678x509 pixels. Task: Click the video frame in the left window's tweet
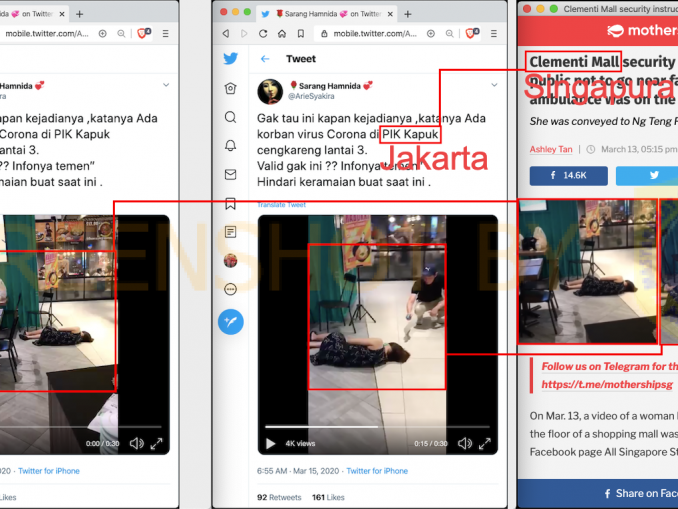click(85, 334)
